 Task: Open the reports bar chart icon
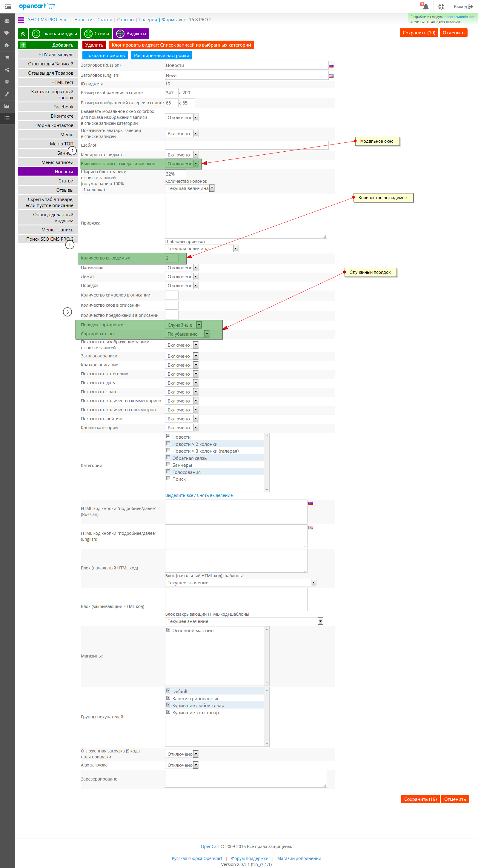(x=7, y=107)
